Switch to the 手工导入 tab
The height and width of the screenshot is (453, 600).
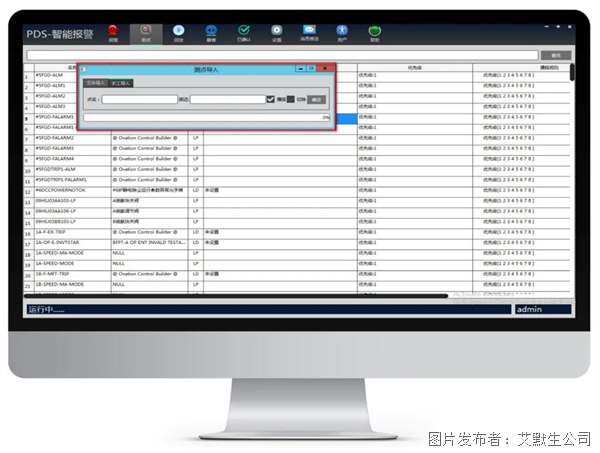[x=121, y=83]
